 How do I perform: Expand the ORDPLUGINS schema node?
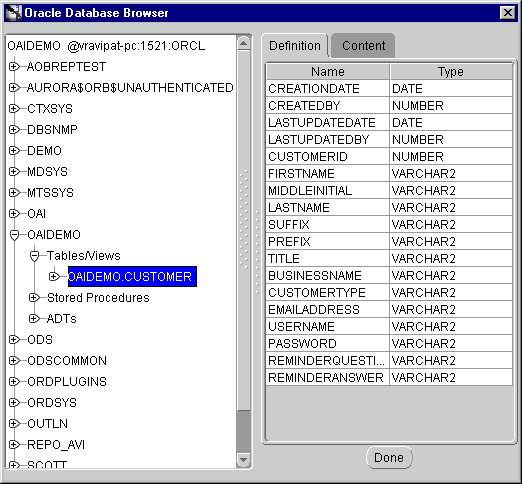[x=14, y=381]
